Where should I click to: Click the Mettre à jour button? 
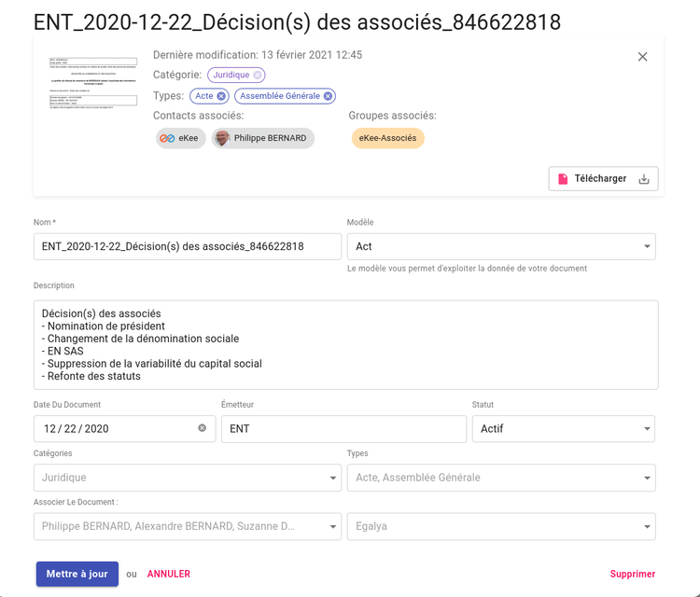pos(77,574)
